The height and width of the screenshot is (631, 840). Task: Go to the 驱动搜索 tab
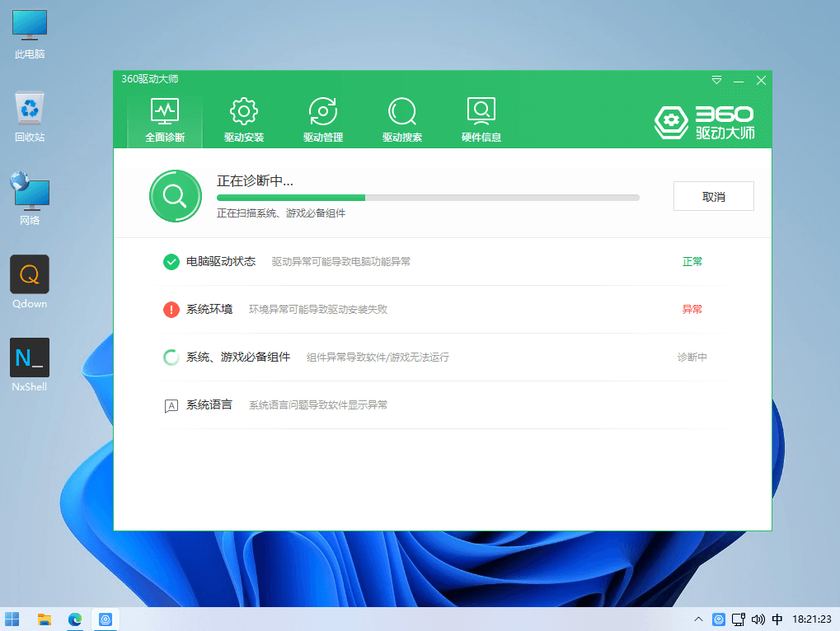402,120
